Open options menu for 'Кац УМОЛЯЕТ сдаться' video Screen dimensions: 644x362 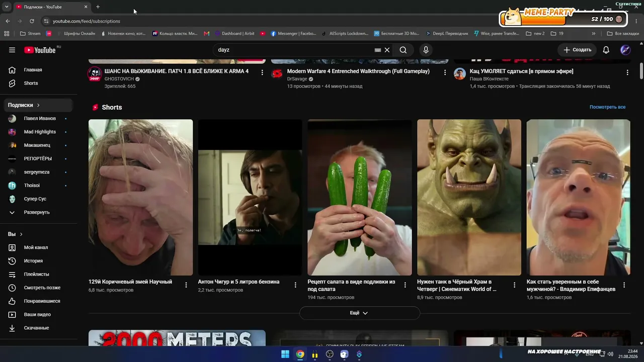627,72
